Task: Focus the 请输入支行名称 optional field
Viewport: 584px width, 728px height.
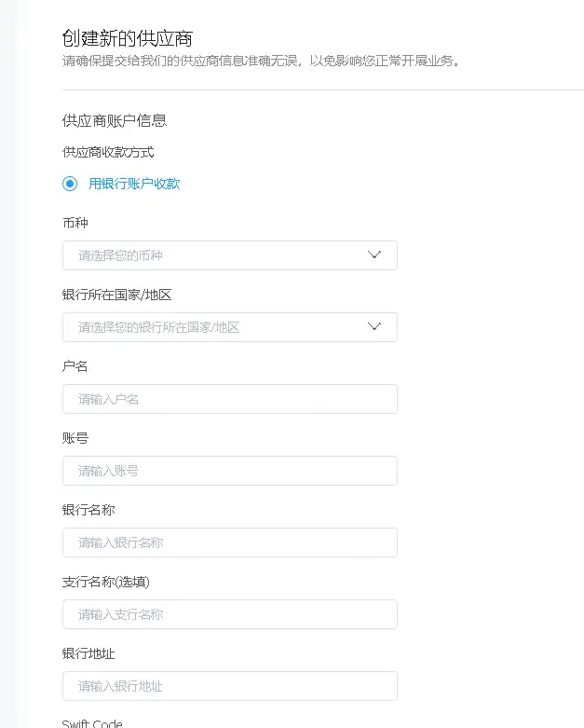Action: coord(229,614)
